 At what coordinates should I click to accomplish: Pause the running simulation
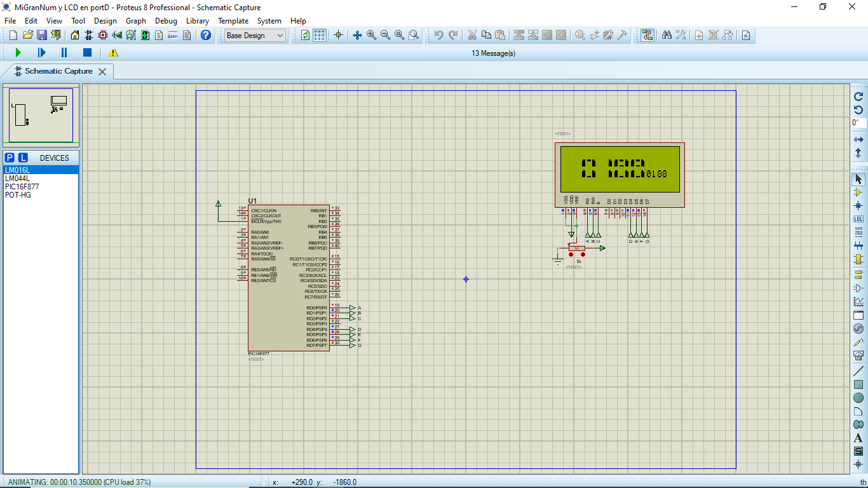(x=64, y=53)
